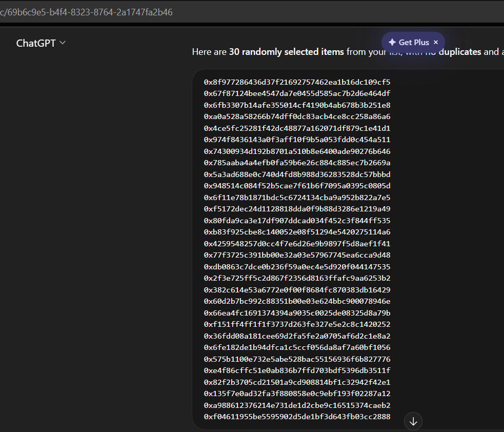
Task: Click address 0x67f87124bee4547da7e0455d585ac7b2d6e464df
Action: (x=297, y=93)
